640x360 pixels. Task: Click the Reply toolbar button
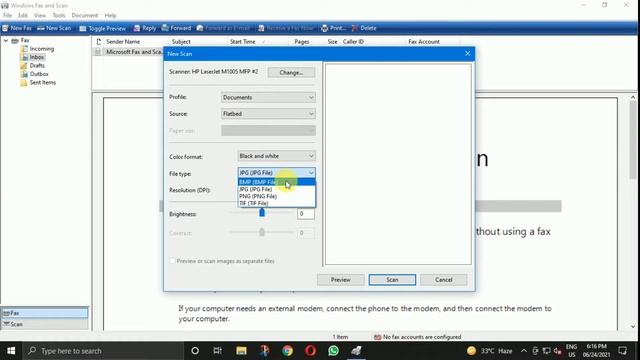point(145,28)
